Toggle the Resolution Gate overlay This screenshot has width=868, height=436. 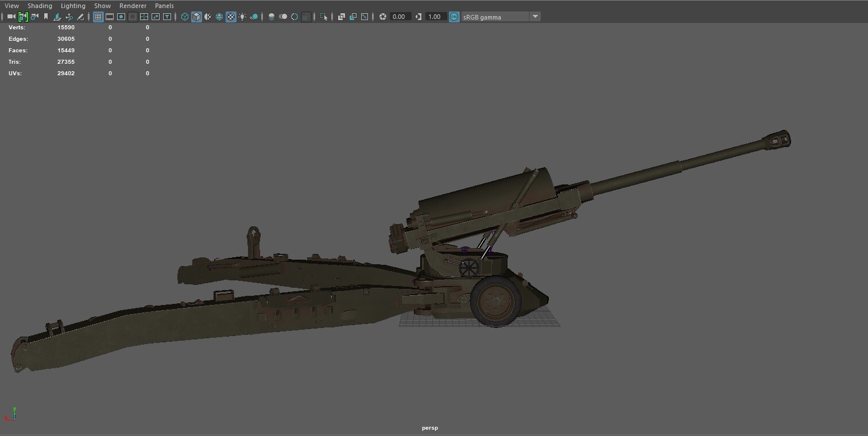tap(121, 17)
